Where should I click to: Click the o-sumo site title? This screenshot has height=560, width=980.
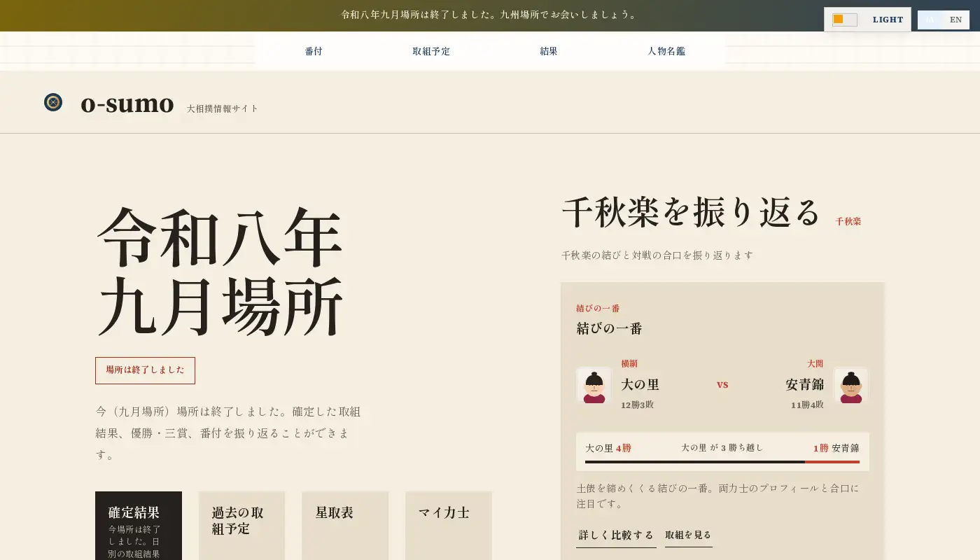[127, 103]
